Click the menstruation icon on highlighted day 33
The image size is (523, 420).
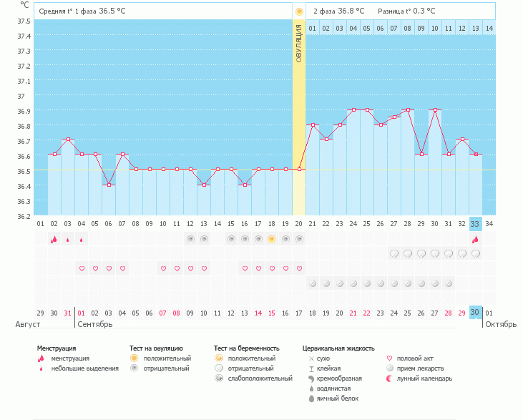pyautogui.click(x=475, y=239)
